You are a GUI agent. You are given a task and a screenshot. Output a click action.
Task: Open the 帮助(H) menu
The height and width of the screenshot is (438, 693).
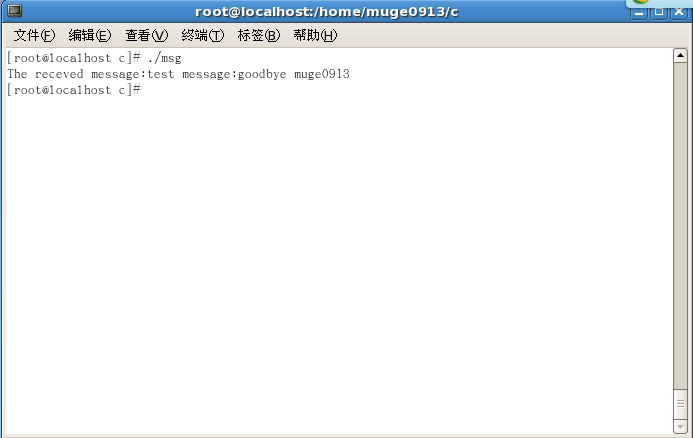[x=315, y=35]
